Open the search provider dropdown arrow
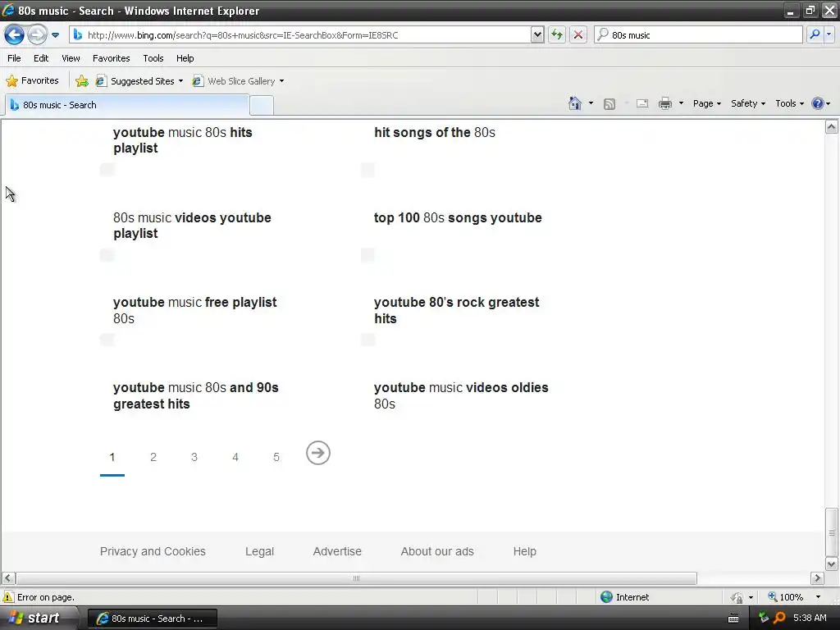The width and height of the screenshot is (840, 630). click(829, 34)
